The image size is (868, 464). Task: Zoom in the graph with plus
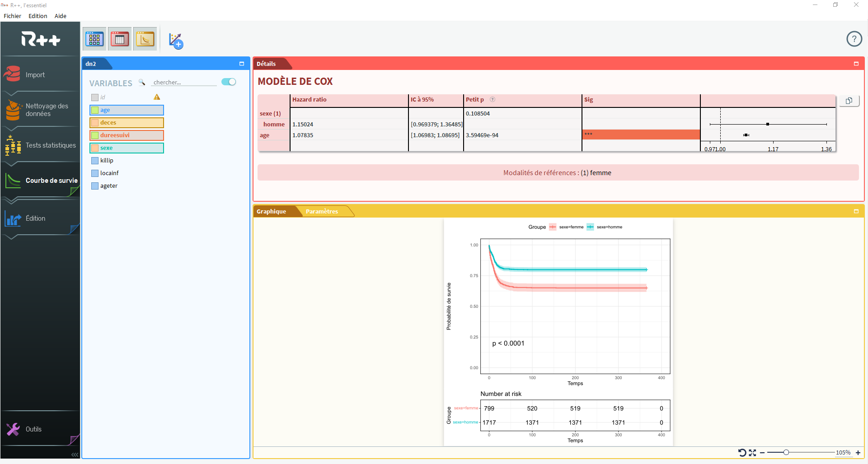click(x=858, y=452)
